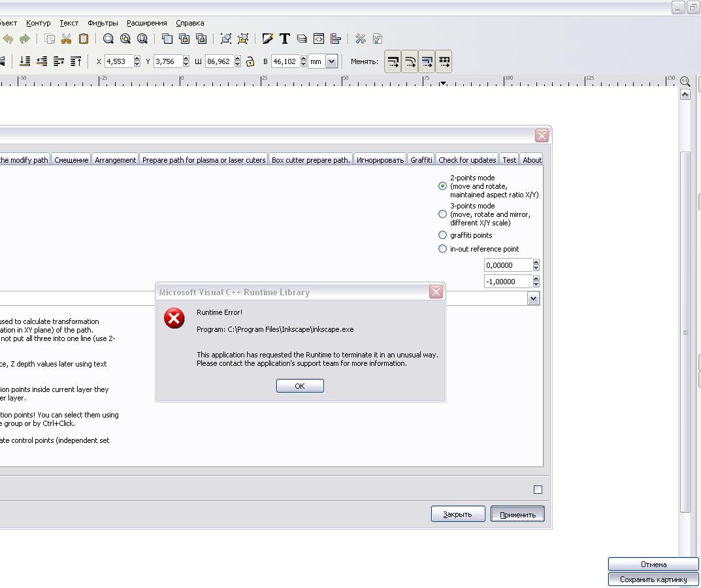This screenshot has height=588, width=701.
Task: Open Align and Distribute icon
Action: click(336, 39)
